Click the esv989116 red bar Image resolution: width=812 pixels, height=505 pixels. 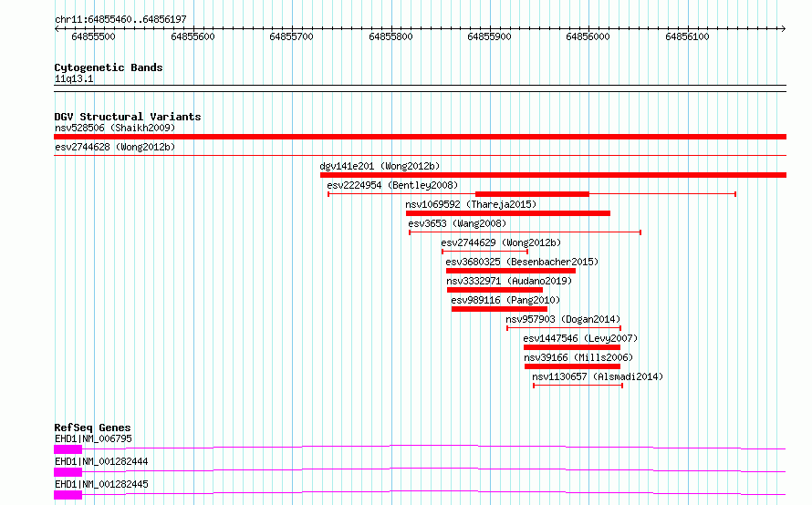coord(499,309)
